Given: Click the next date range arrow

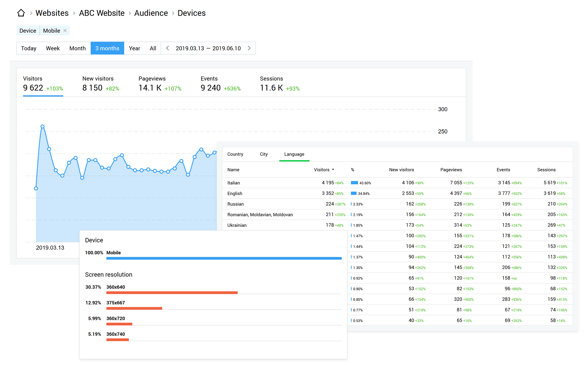Looking at the screenshot, I should pyautogui.click(x=250, y=48).
